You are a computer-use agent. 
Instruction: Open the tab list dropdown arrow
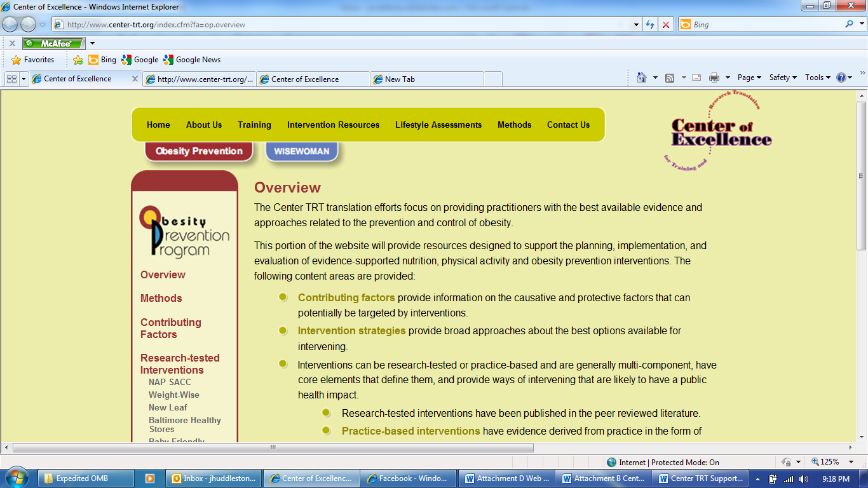(24, 79)
